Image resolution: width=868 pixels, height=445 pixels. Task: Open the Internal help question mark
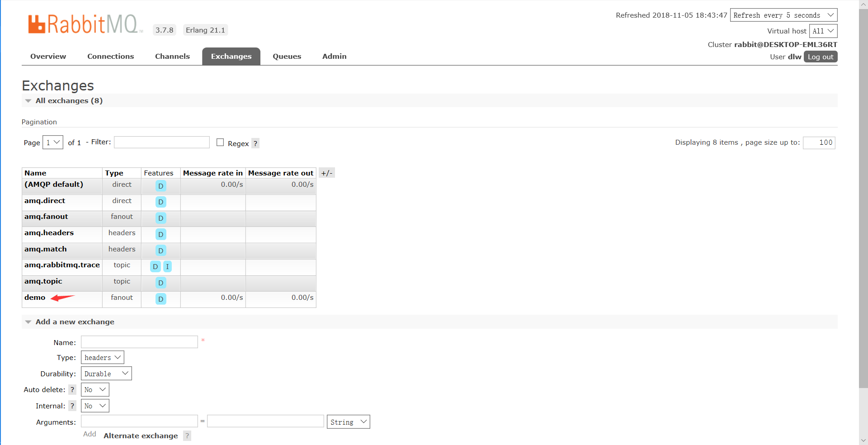click(72, 406)
